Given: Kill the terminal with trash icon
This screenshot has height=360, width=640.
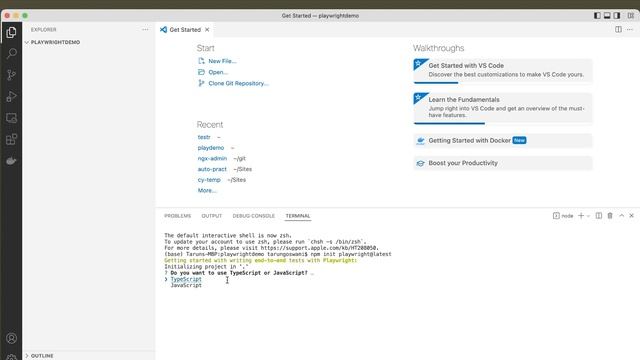Looking at the screenshot, I should (x=610, y=216).
